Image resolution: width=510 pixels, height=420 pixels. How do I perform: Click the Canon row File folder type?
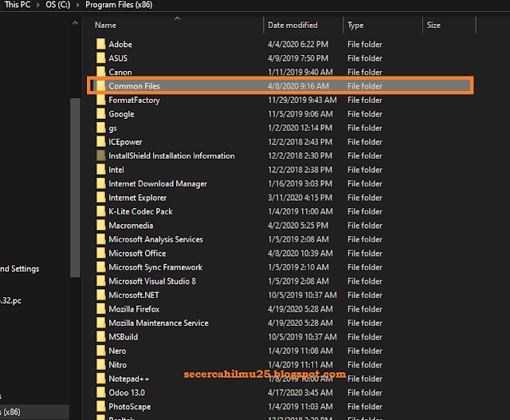pyautogui.click(x=365, y=72)
